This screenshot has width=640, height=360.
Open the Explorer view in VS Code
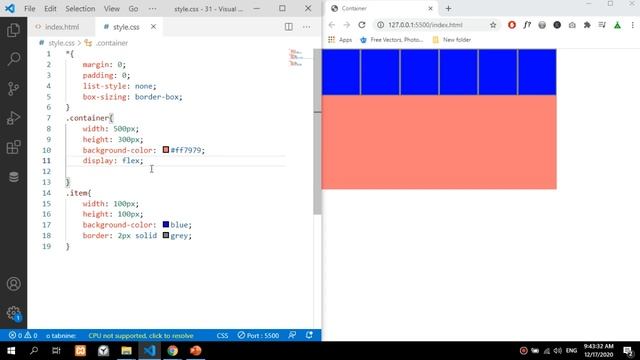pyautogui.click(x=13, y=30)
